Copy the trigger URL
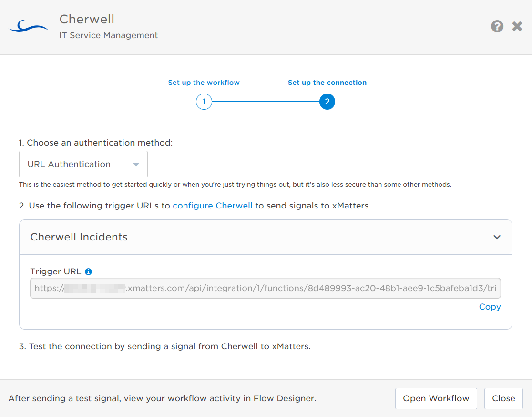 point(490,307)
